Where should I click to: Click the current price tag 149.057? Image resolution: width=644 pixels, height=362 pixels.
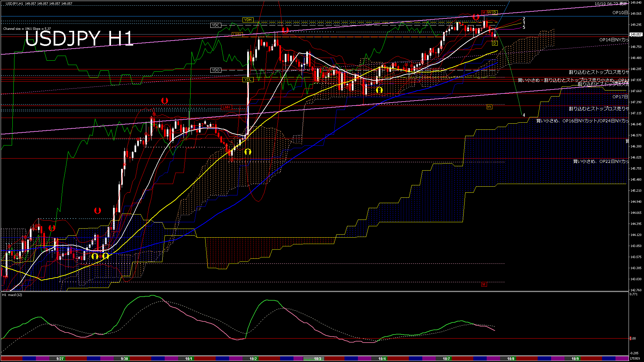click(x=636, y=35)
